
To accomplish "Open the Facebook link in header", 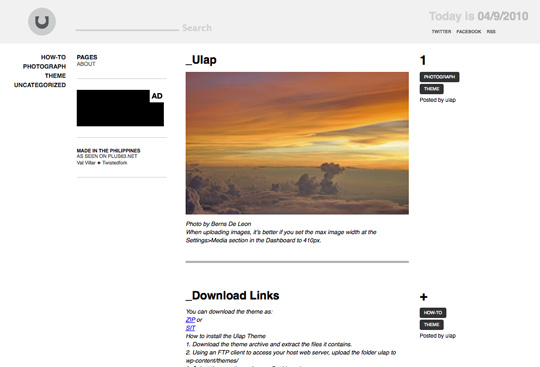I will [x=468, y=31].
